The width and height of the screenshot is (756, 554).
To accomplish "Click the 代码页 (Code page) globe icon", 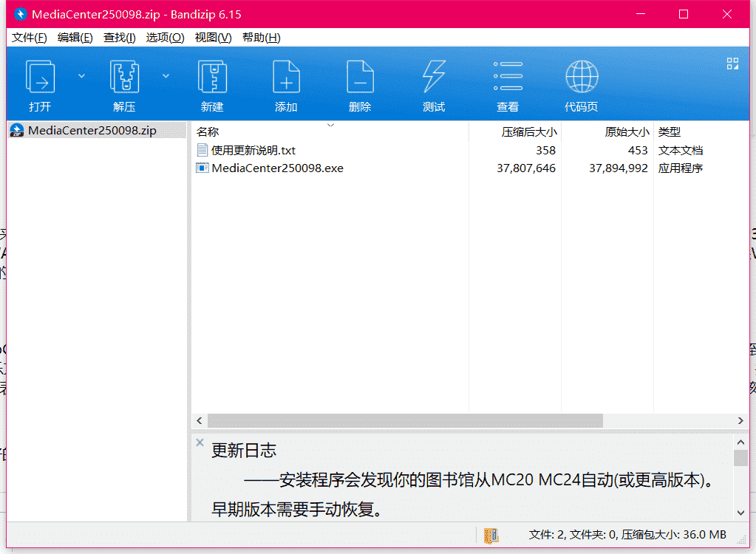I will pos(582,77).
